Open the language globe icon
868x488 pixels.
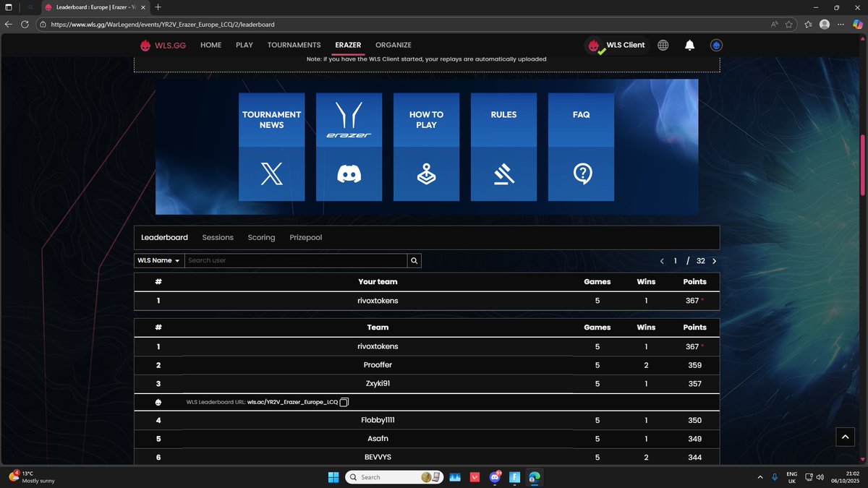click(663, 45)
